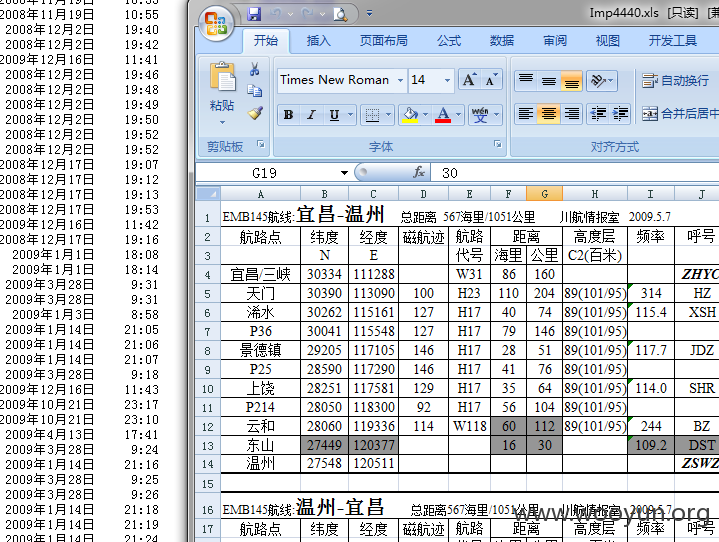This screenshot has width=719, height=542.
Task: Open the paste options dropdown under 粘贴
Action: pos(222,122)
